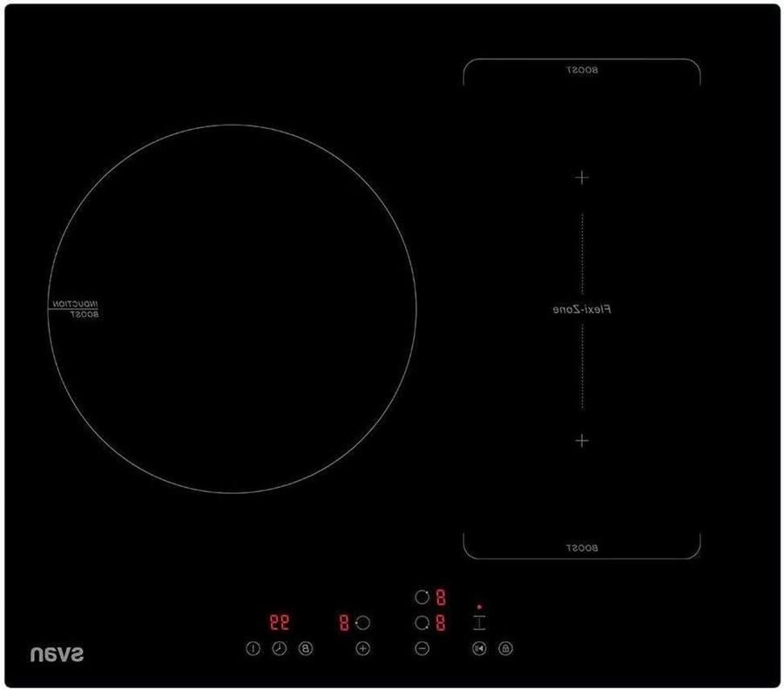The width and height of the screenshot is (784, 690).
Task: Tap the red 99 timer display
Action: (280, 623)
